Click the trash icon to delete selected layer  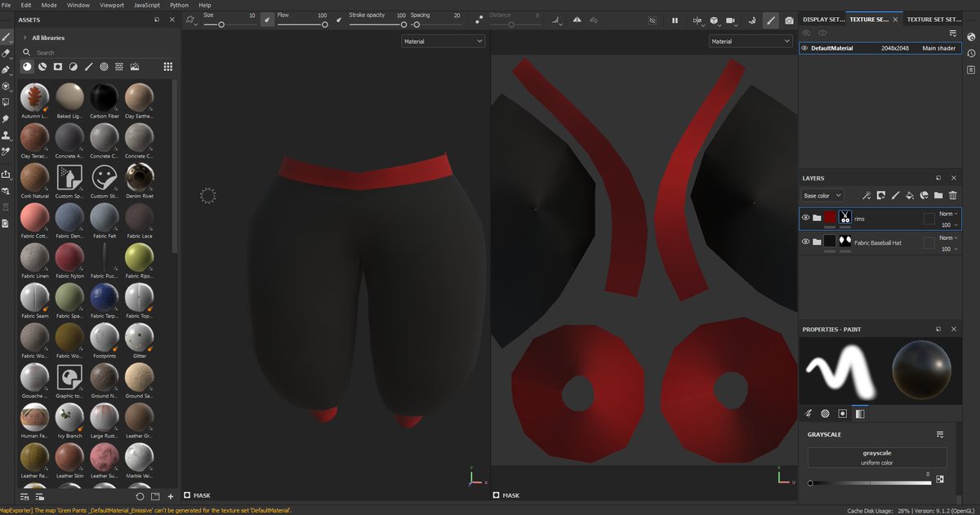[x=952, y=195]
